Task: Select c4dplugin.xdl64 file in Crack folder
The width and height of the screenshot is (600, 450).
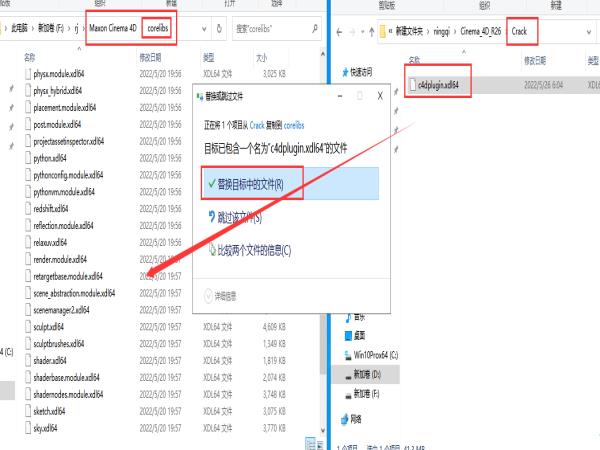Action: point(434,85)
